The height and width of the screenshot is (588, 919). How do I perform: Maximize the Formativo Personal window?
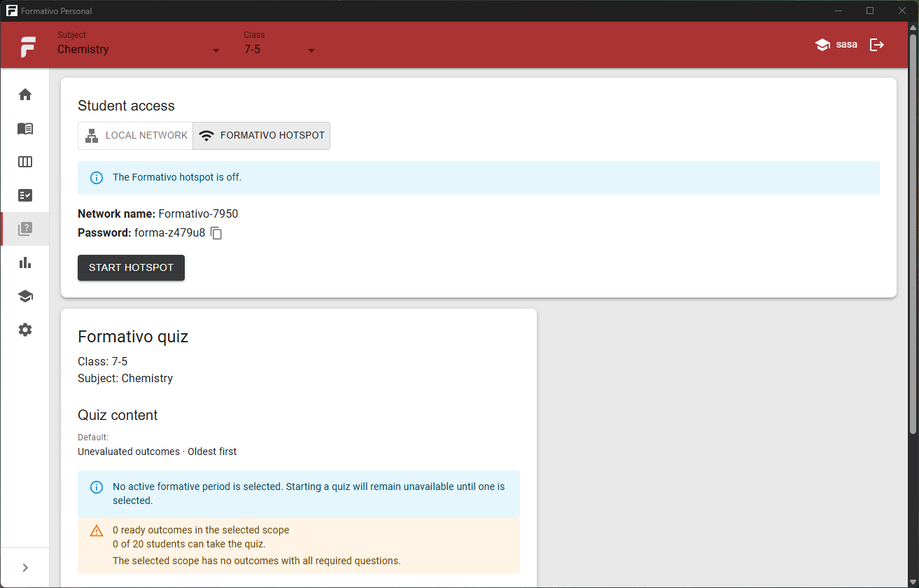870,10
